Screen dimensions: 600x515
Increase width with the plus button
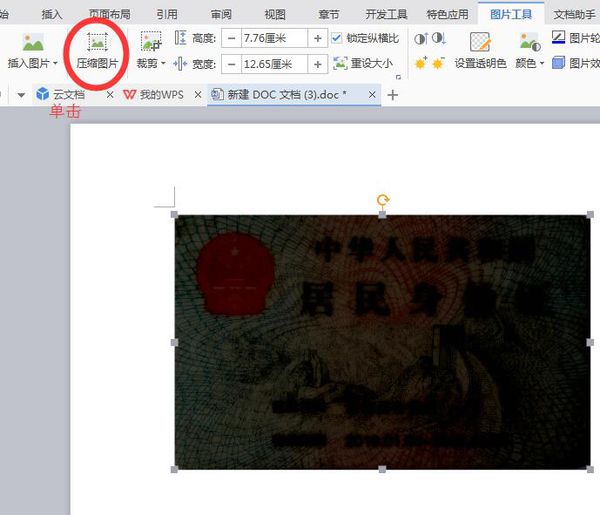(318, 64)
